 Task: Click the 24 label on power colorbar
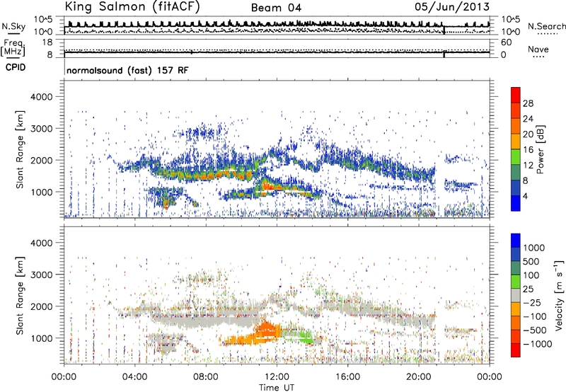tap(528, 119)
